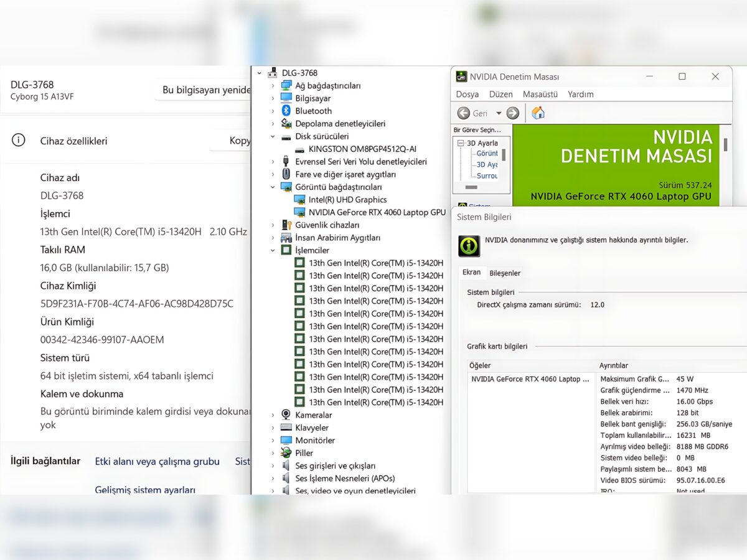Click the NVIDIA Control Panel Back arrow icon

[x=463, y=113]
